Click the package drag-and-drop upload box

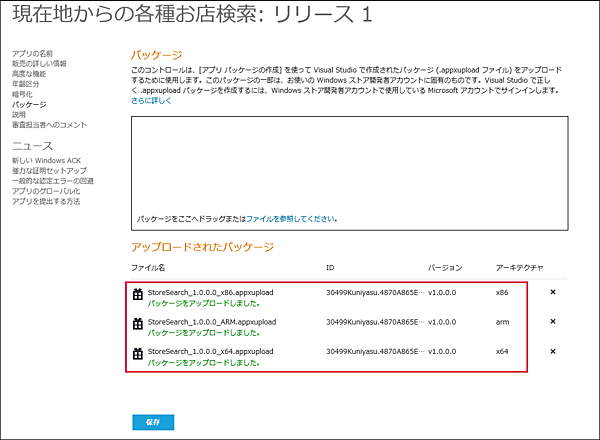pos(349,173)
